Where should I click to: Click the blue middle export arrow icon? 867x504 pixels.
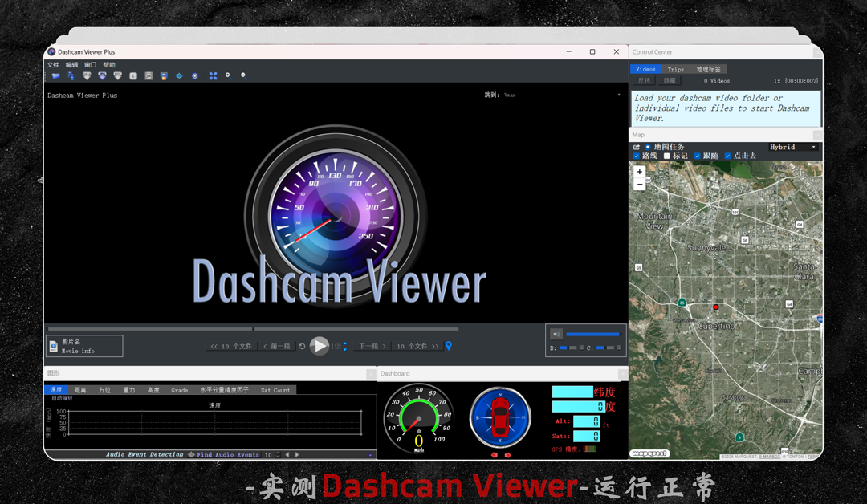coord(102,75)
